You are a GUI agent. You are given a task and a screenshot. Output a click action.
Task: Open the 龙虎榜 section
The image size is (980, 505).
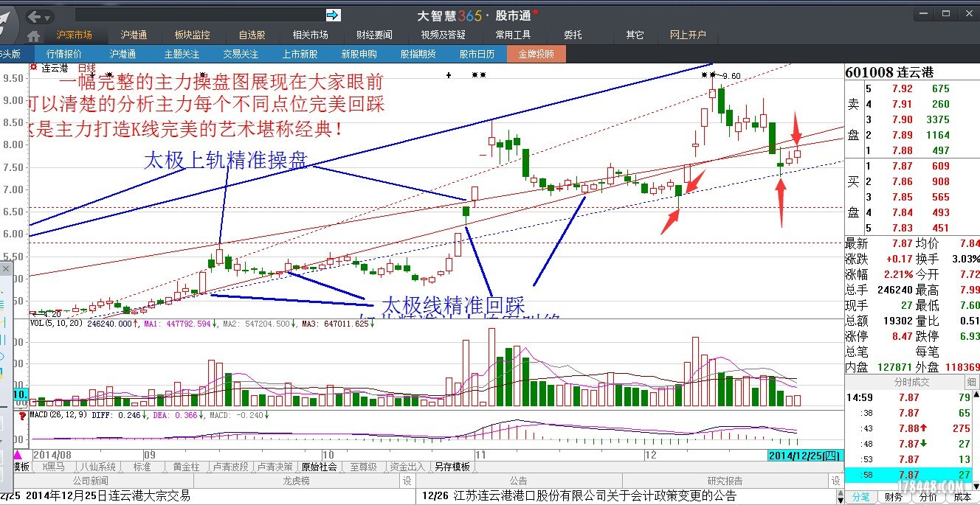click(x=295, y=481)
